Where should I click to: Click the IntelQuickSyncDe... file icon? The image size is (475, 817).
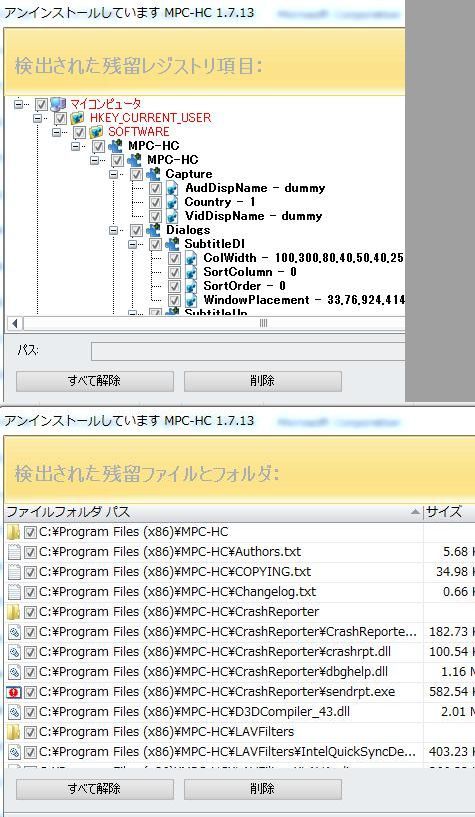pos(15,752)
